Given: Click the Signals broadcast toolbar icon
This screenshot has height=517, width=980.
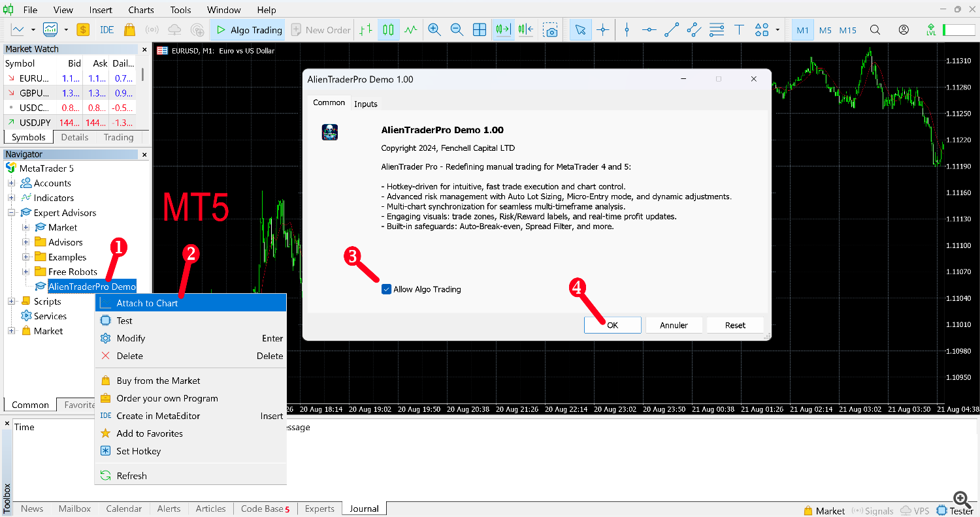Looking at the screenshot, I should coord(152,29).
